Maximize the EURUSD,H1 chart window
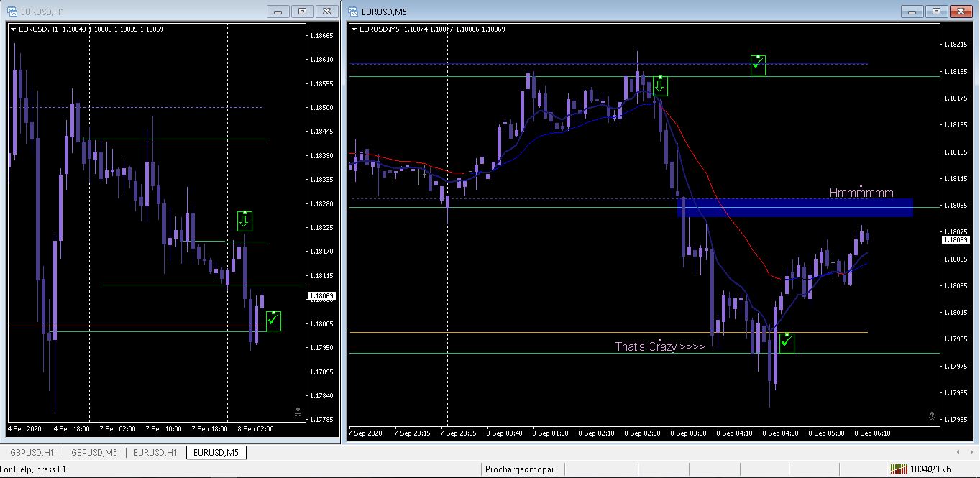The width and height of the screenshot is (980, 478). point(302,11)
